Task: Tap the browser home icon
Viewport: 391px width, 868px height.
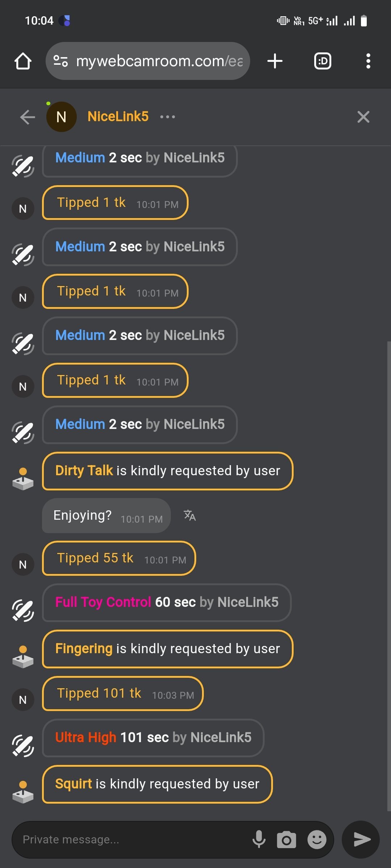Action: click(23, 61)
